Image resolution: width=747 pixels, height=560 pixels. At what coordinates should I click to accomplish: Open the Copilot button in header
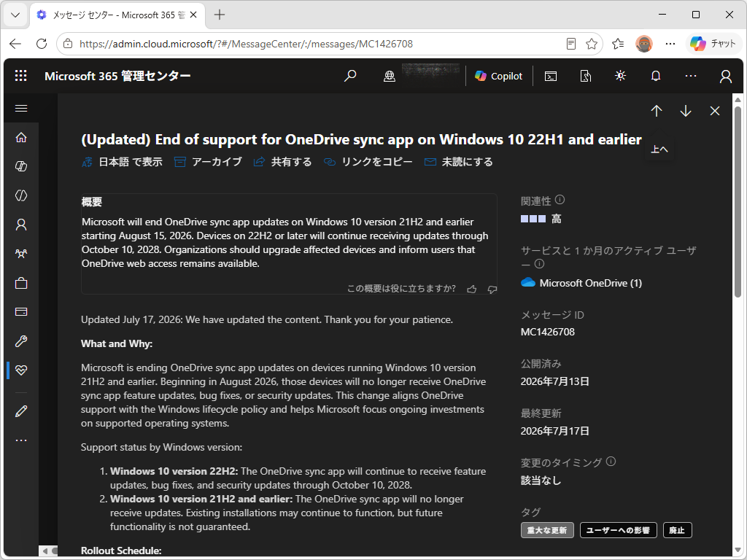pyautogui.click(x=498, y=76)
